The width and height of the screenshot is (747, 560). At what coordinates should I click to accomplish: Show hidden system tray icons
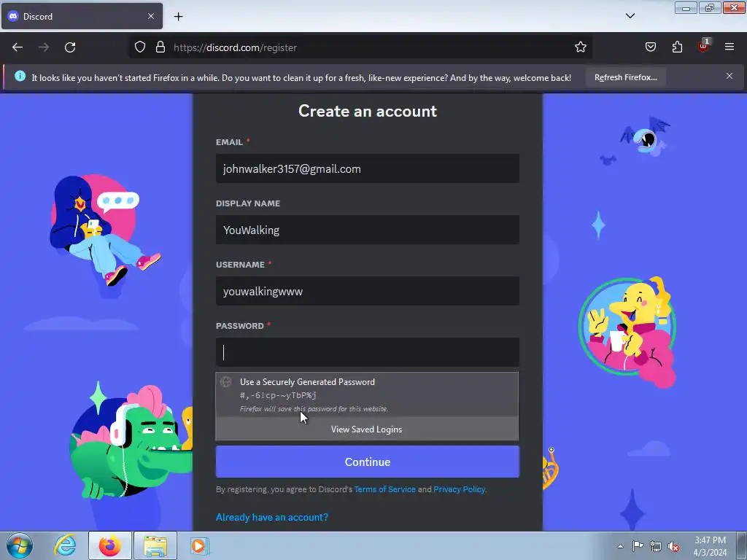(620, 546)
